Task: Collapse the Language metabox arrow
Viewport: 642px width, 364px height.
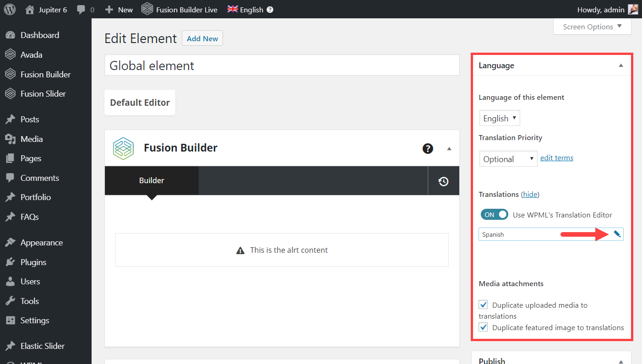Action: coord(621,65)
